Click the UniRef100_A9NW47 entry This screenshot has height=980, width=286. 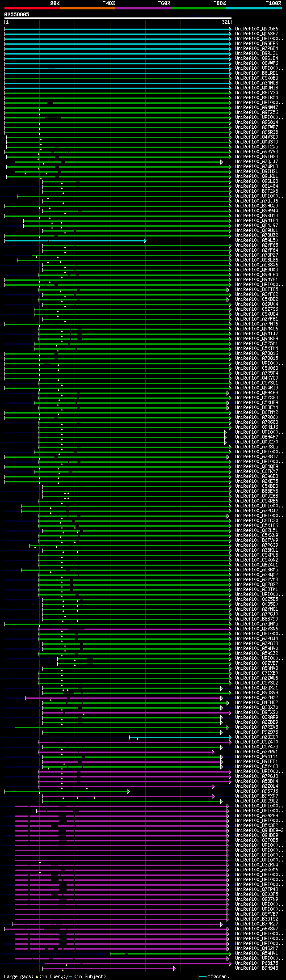(x=257, y=108)
